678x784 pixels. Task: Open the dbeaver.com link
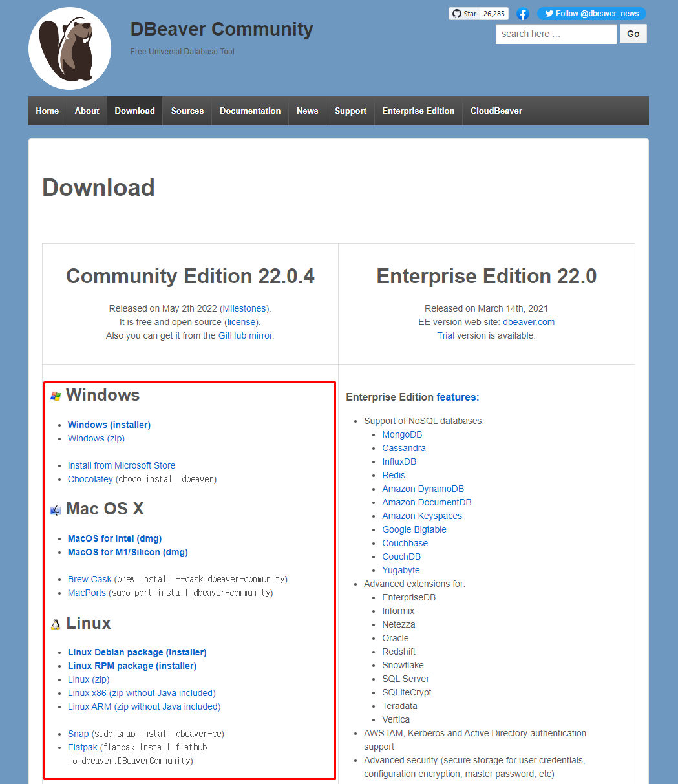[529, 322]
